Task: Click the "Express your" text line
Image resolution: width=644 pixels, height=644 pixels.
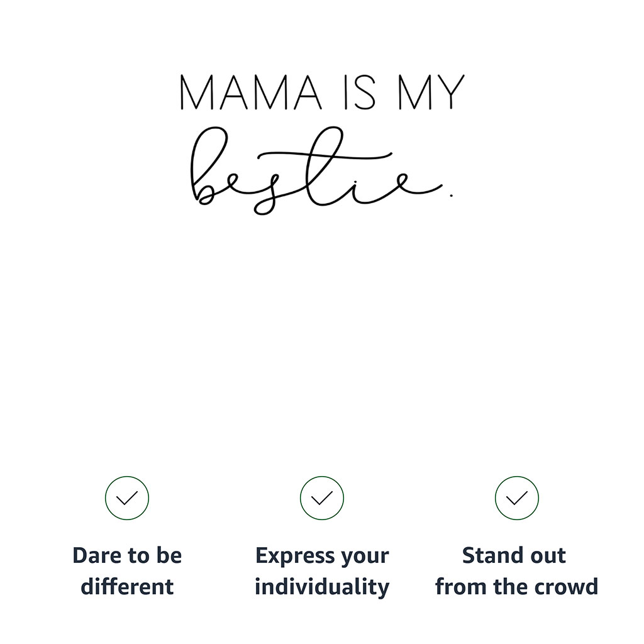Action: point(322,556)
